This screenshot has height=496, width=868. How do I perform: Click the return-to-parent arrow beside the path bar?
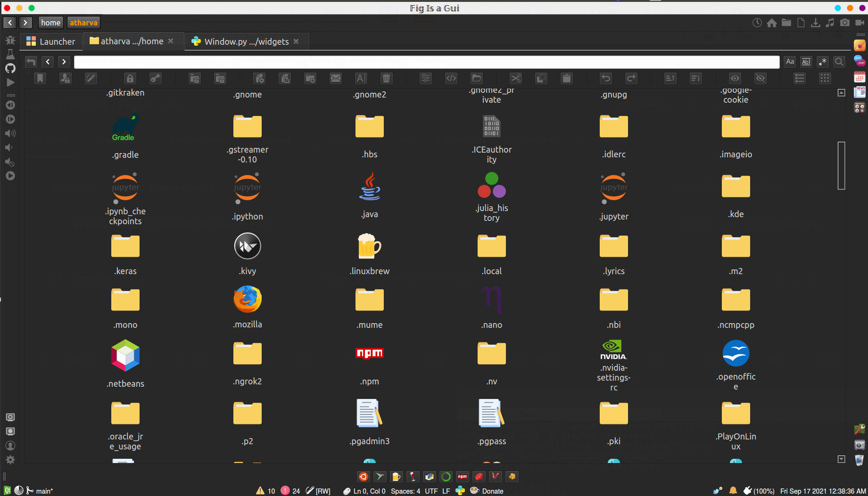click(x=31, y=62)
